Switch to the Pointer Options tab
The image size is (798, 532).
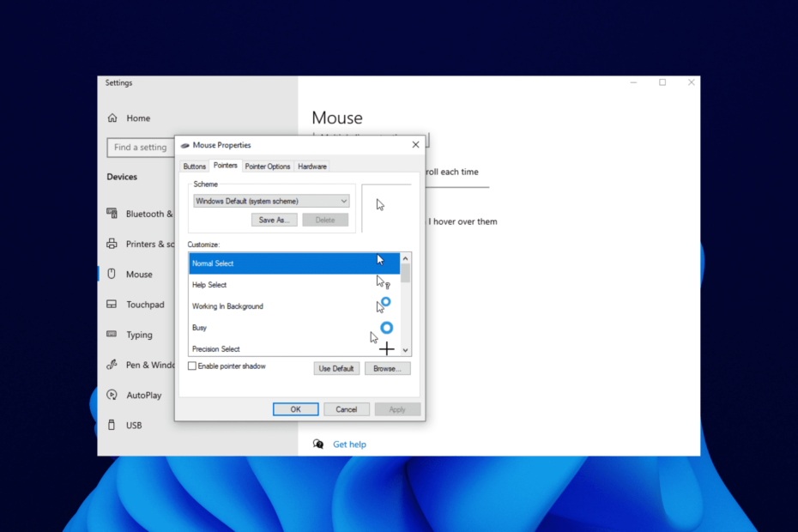tap(267, 166)
